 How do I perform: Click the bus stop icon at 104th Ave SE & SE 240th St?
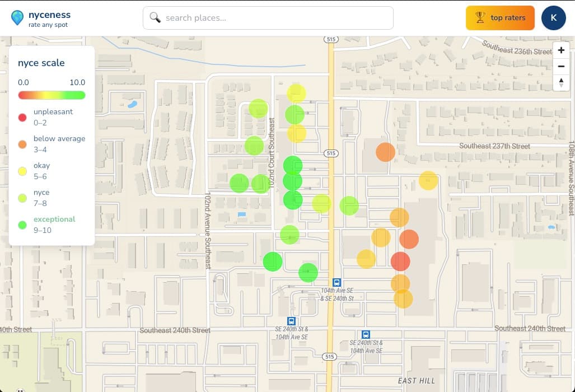(x=336, y=283)
